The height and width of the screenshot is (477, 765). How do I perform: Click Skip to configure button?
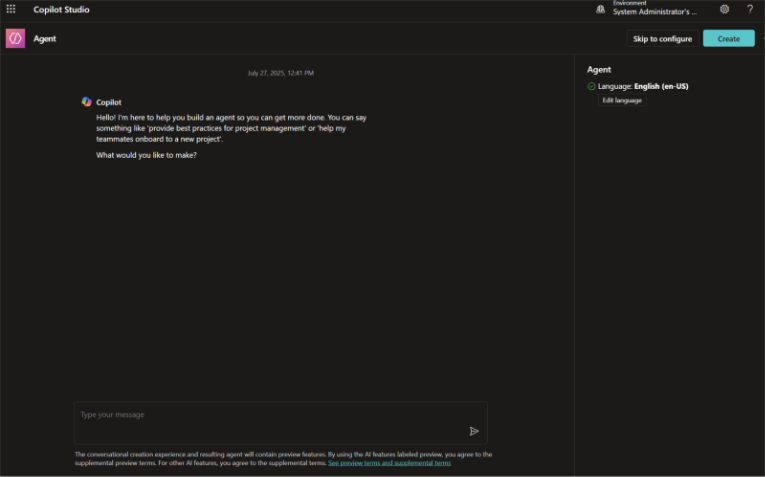[662, 39]
